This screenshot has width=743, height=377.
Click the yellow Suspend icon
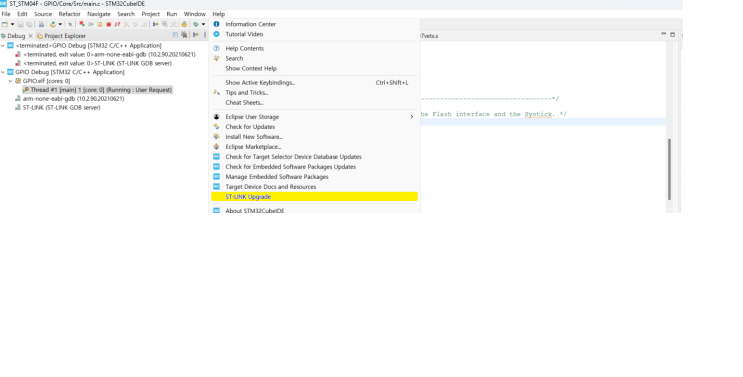[100, 24]
